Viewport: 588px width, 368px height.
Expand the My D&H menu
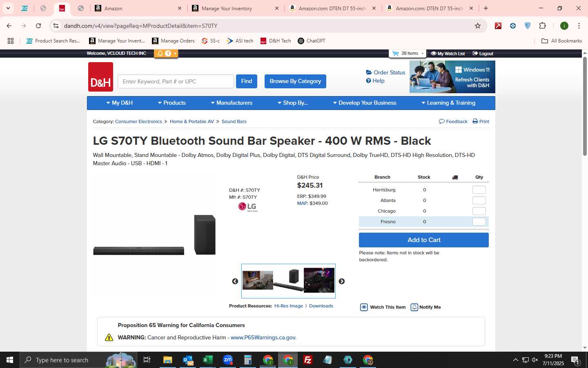coord(120,103)
